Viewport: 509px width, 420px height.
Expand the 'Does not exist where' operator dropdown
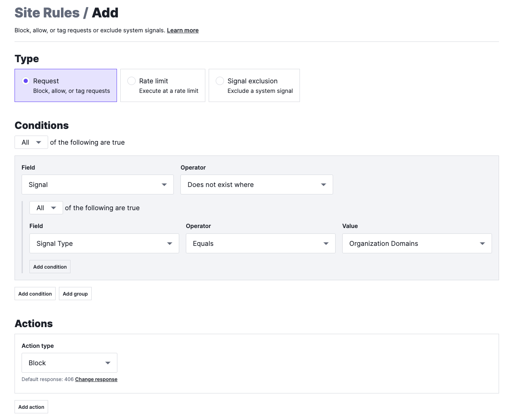click(257, 185)
